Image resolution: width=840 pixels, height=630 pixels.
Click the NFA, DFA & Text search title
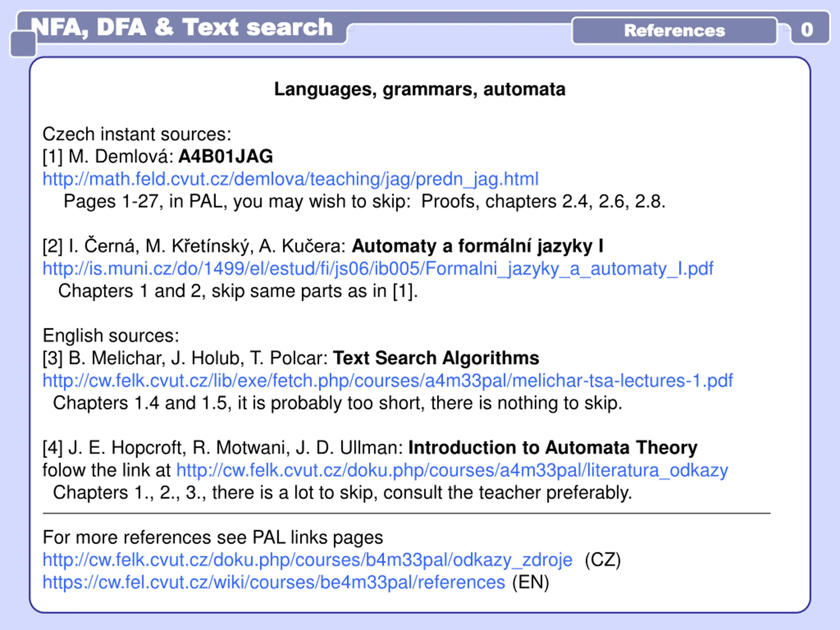182,27
